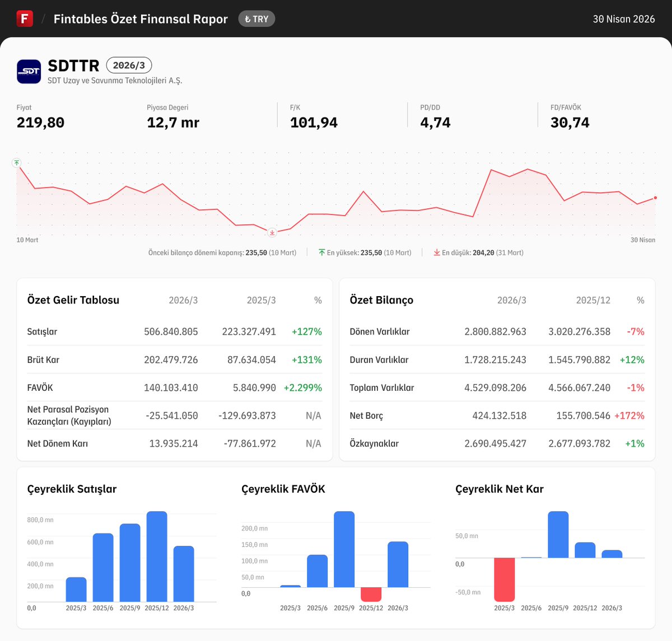672x641 pixels.
Task: Click the Fiyat value 219,80
Action: click(40, 123)
